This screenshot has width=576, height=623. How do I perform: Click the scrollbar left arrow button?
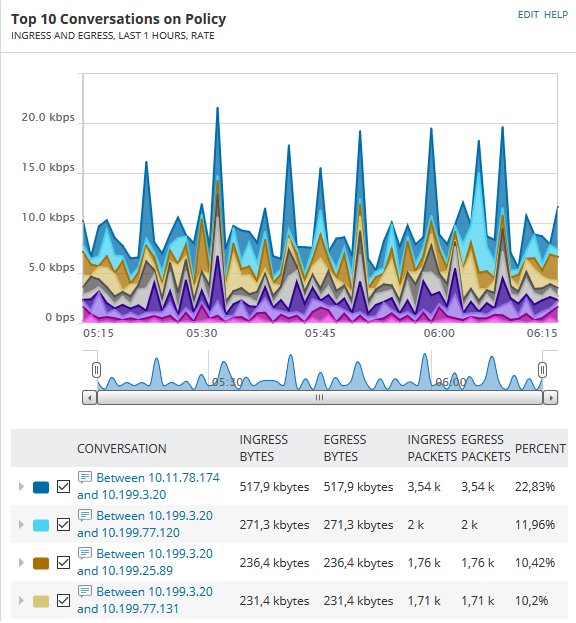[90, 397]
